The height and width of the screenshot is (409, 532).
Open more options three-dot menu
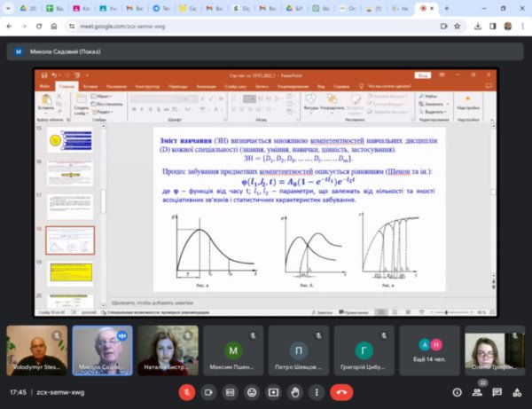(x=317, y=391)
